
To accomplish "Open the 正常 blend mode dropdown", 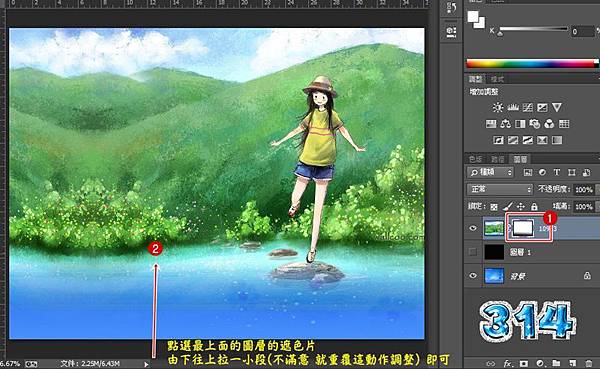I will point(500,189).
